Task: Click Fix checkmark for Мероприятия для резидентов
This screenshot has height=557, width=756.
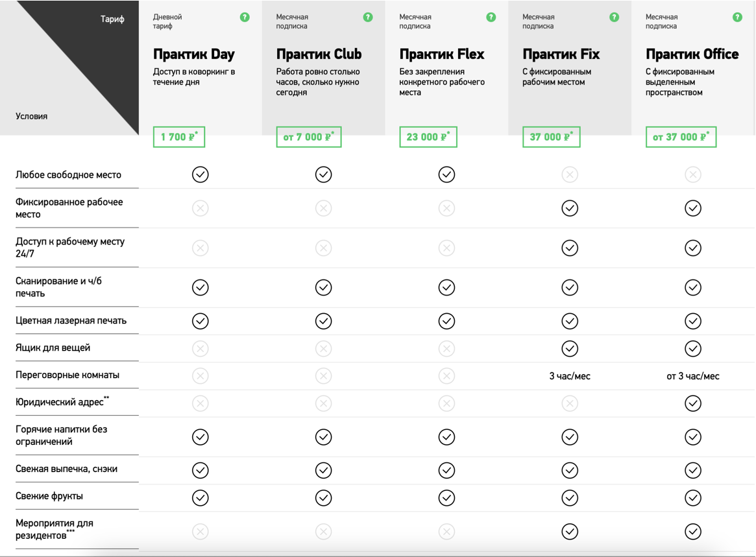Action: coord(570,532)
